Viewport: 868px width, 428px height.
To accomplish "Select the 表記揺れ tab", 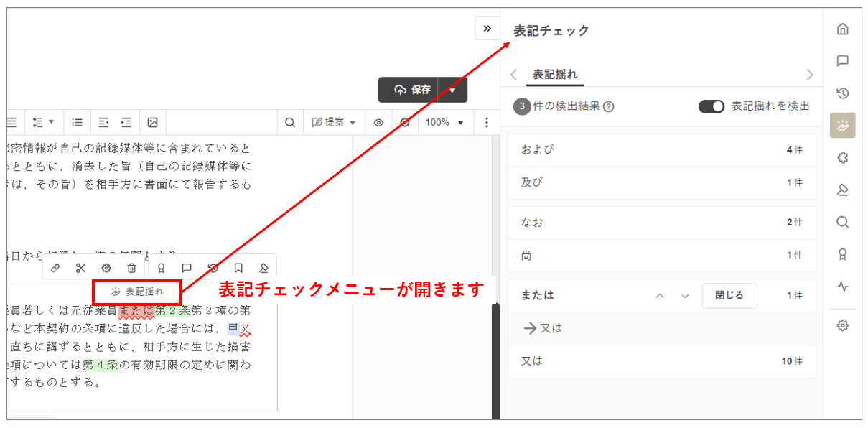I will point(555,75).
